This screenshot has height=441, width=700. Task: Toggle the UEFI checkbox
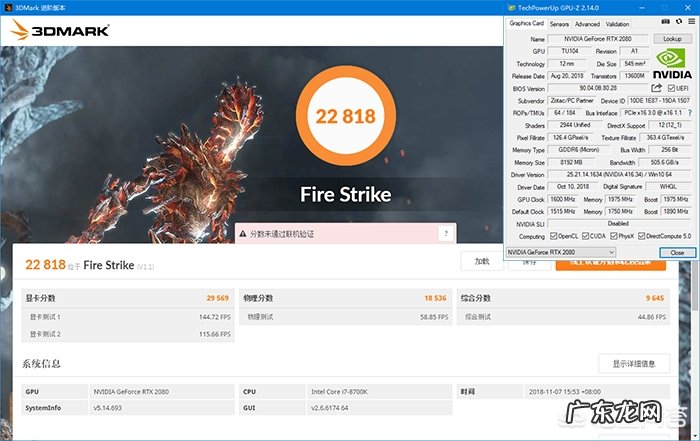click(x=671, y=88)
